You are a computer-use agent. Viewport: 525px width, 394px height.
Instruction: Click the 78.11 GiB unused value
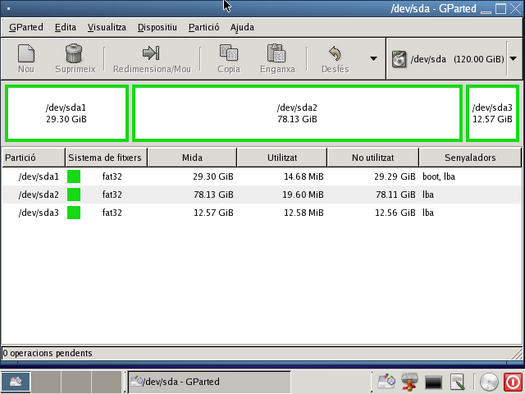pyautogui.click(x=395, y=194)
